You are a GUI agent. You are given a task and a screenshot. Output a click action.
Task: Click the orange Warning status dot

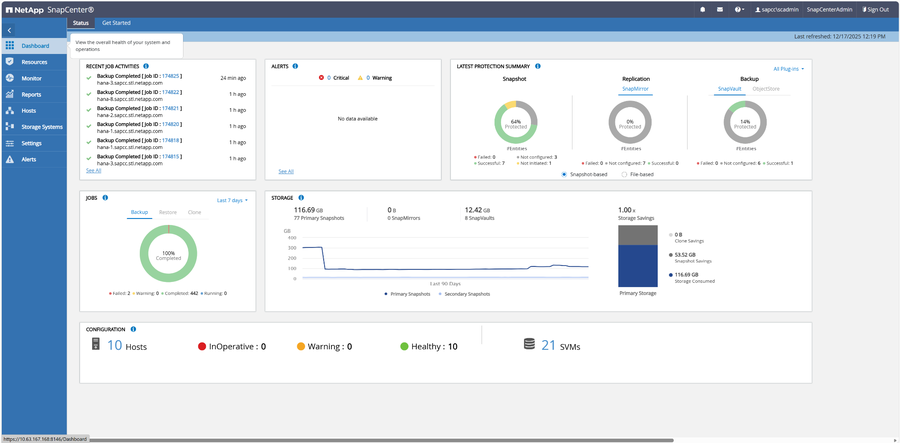coord(301,347)
